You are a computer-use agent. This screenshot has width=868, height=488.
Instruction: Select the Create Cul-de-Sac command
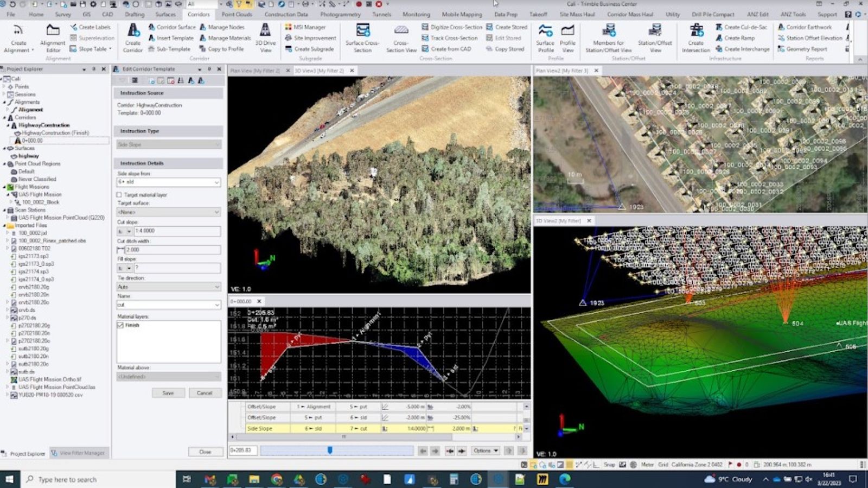741,27
